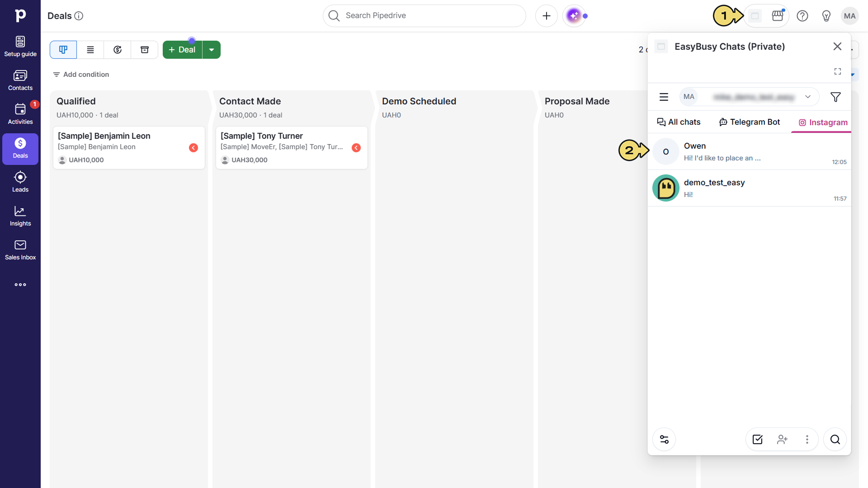The height and width of the screenshot is (488, 868).
Task: Open the Benjamin Leon deal card
Action: [x=129, y=148]
